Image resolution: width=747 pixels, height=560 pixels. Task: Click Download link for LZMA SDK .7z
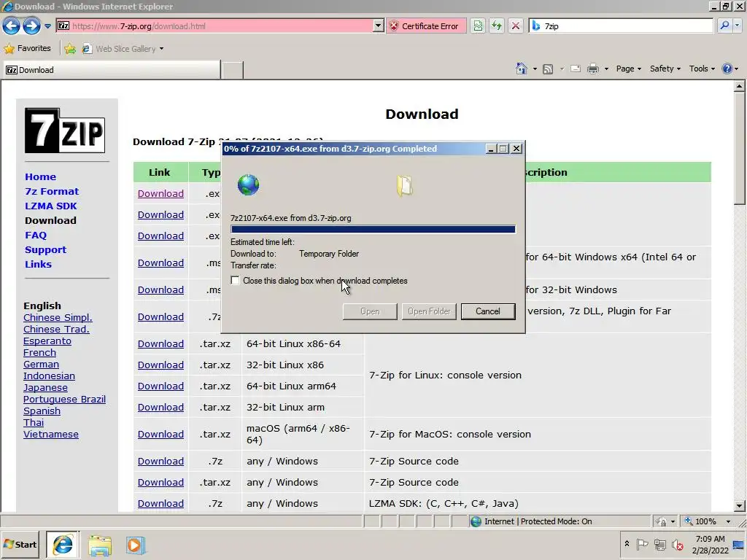coord(160,503)
